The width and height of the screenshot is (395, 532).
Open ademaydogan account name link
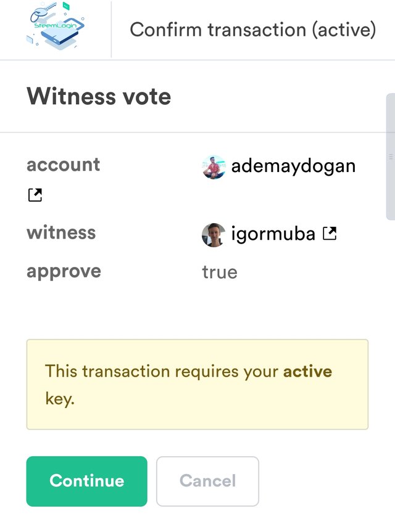pyautogui.click(x=293, y=166)
